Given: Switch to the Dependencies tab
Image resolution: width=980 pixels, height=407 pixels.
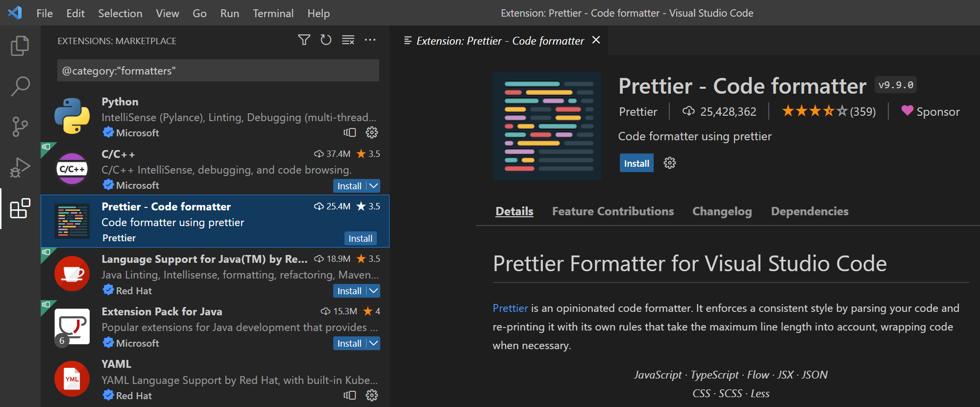Looking at the screenshot, I should coord(809,211).
